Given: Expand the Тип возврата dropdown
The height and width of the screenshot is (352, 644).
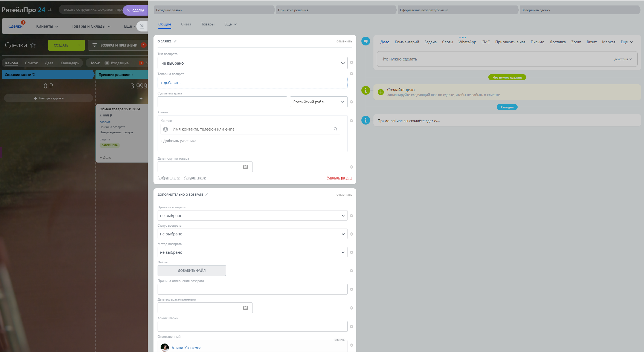Looking at the screenshot, I should tap(252, 63).
